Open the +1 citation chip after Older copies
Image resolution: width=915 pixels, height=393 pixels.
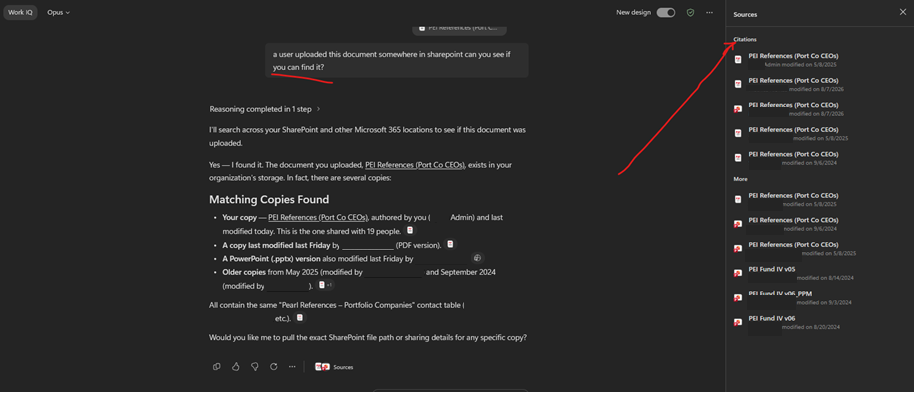click(x=325, y=285)
